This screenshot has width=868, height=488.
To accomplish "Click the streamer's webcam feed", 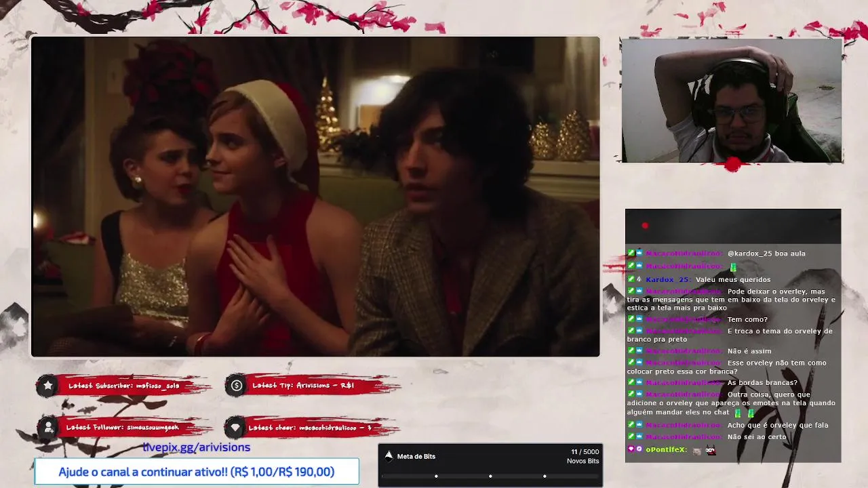I will [732, 100].
